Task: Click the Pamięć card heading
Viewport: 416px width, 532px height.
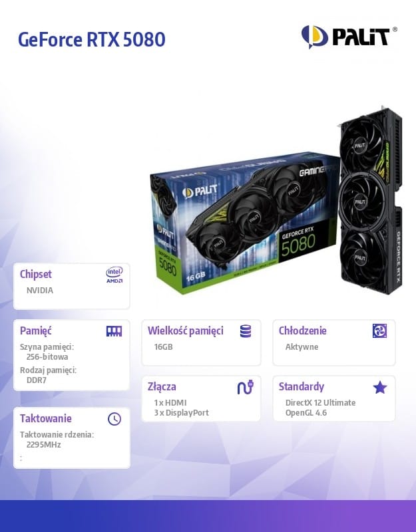Action: 36,331
